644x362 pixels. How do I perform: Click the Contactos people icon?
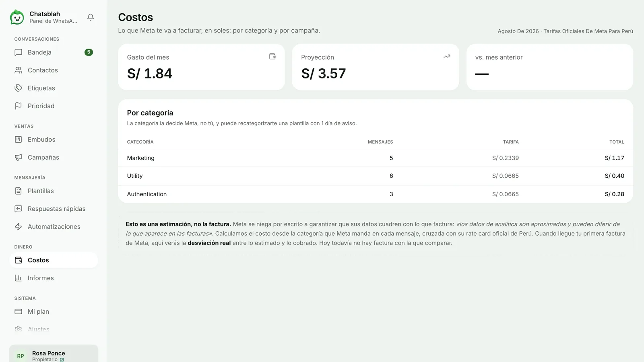[19, 70]
